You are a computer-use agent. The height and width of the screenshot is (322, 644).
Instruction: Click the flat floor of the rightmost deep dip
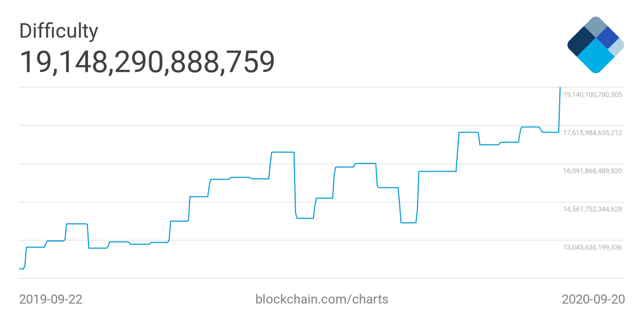coord(408,222)
